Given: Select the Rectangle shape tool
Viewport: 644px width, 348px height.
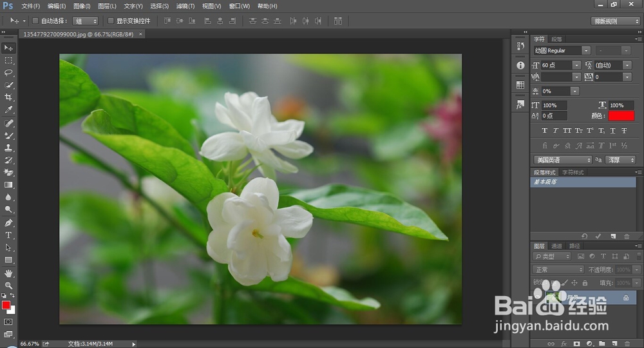Looking at the screenshot, I should [8, 260].
